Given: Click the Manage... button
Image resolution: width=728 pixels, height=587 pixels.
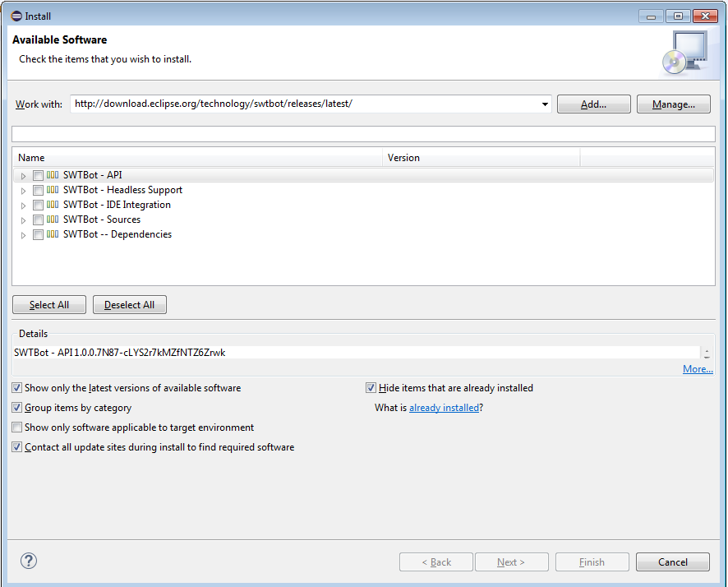Looking at the screenshot, I should pos(674,104).
